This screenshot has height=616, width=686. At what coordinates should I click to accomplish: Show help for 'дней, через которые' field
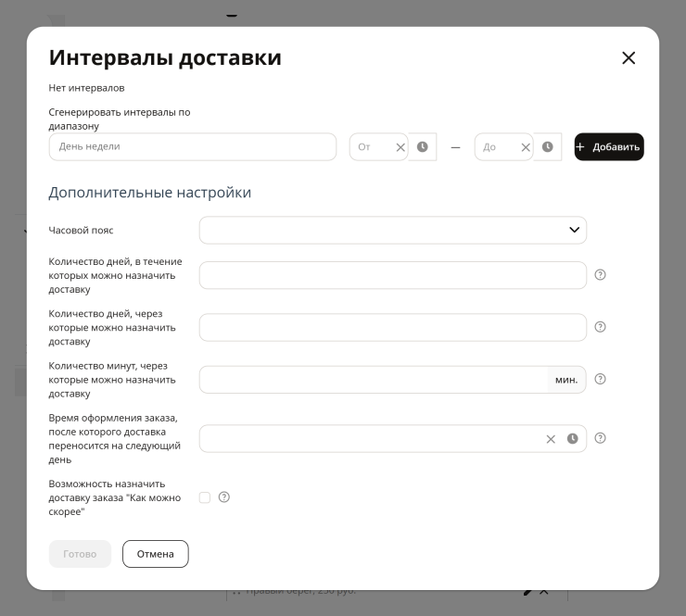[x=600, y=327]
